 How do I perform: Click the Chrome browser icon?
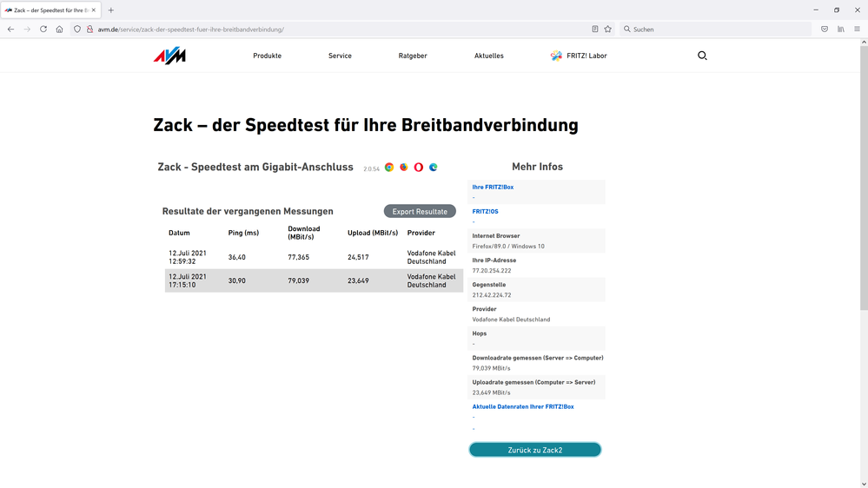pyautogui.click(x=389, y=167)
